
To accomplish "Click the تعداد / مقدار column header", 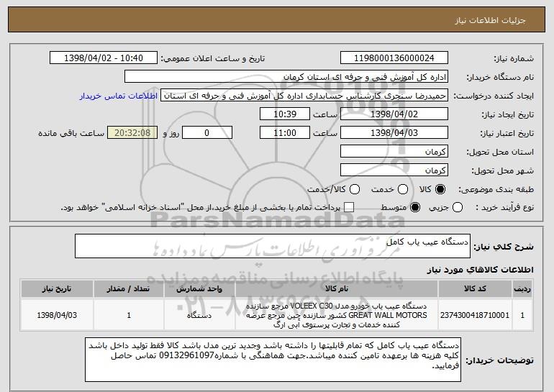I will coord(129,289).
